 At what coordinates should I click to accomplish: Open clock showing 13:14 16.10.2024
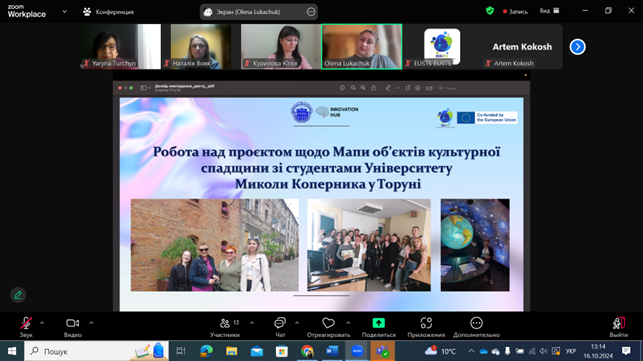click(598, 351)
